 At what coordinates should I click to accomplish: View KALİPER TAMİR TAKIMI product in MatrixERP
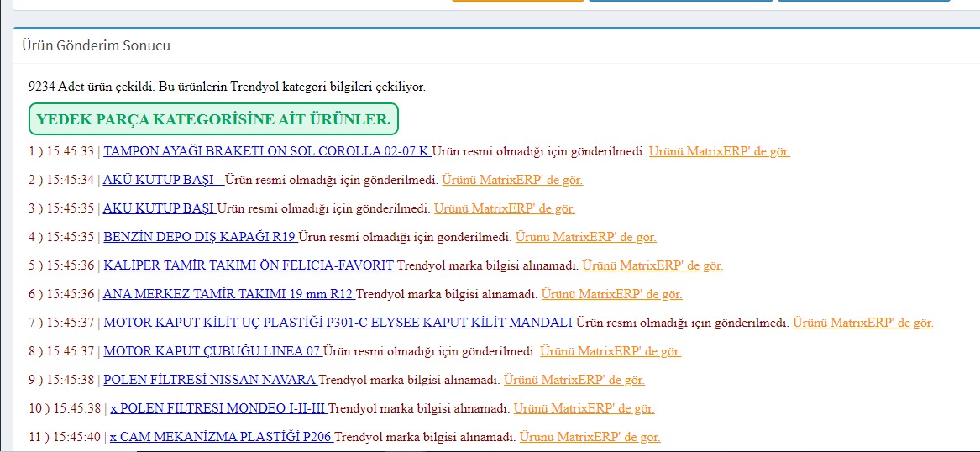coord(652,265)
